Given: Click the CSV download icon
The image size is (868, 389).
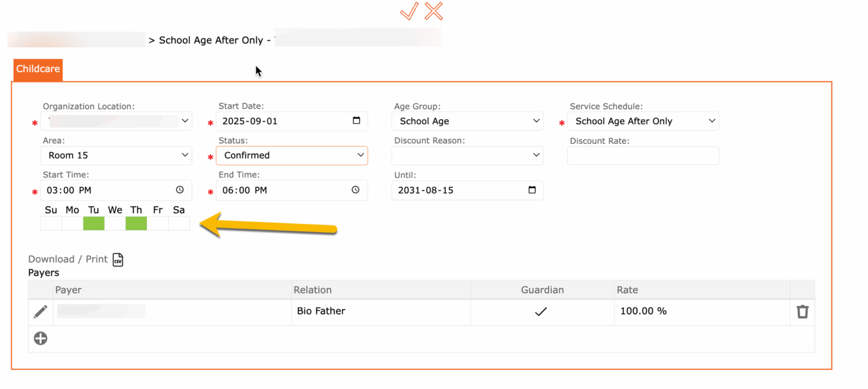Looking at the screenshot, I should pyautogui.click(x=118, y=259).
